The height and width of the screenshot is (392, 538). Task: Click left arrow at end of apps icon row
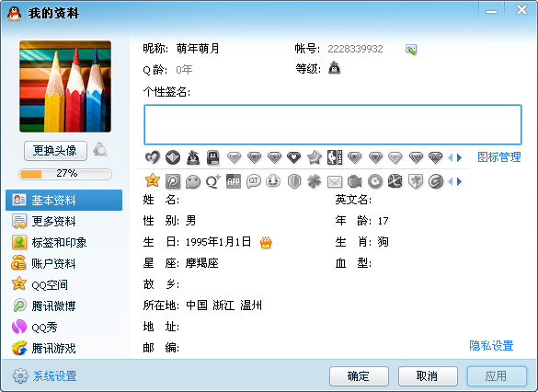(x=450, y=181)
